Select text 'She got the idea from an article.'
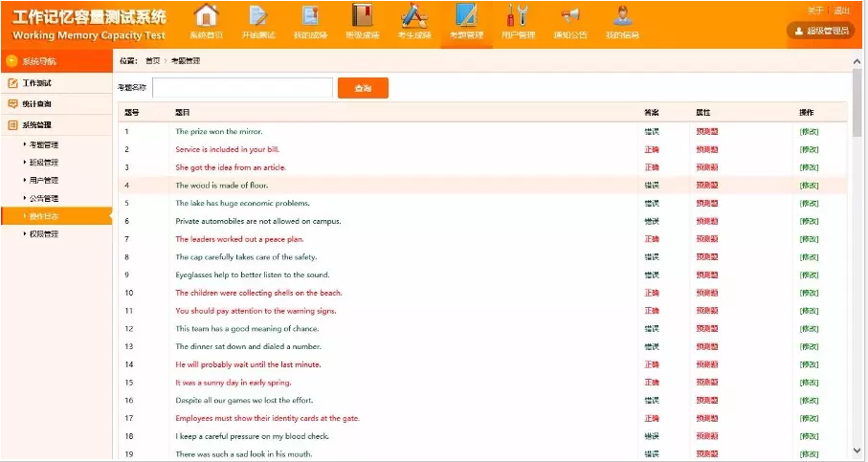The height and width of the screenshot is (462, 868). [231, 167]
